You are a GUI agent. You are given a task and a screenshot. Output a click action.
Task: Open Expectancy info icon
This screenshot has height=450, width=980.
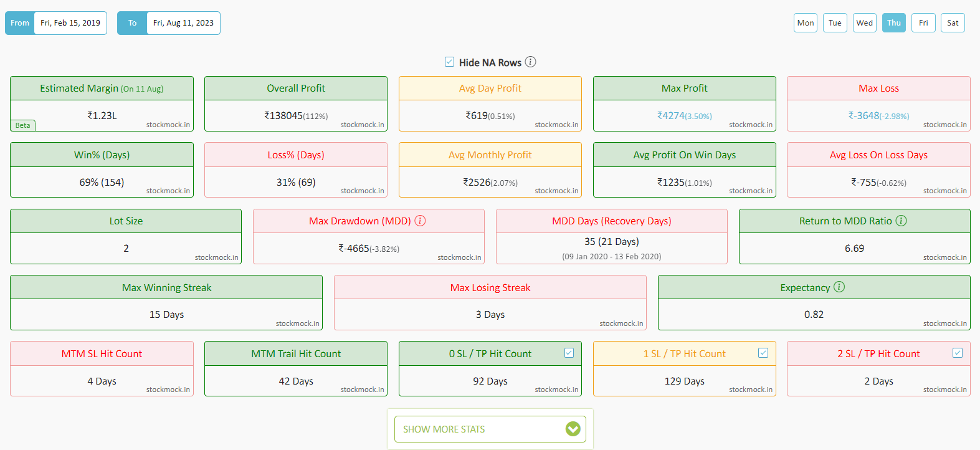pyautogui.click(x=839, y=287)
